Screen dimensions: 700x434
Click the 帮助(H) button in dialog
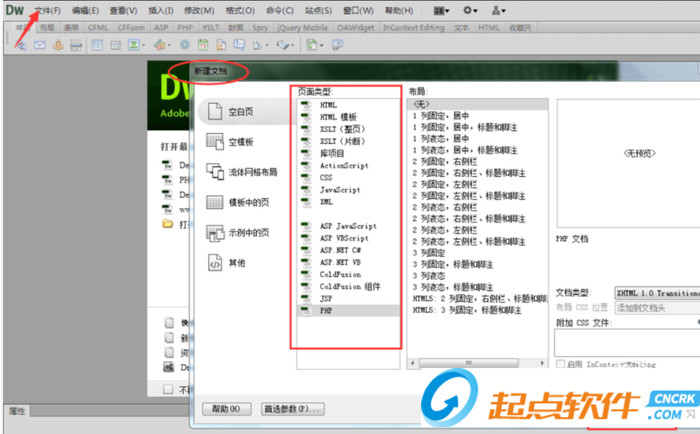click(x=226, y=409)
